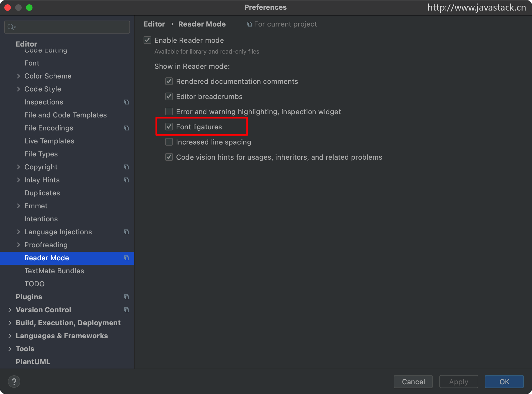
Task: Click the project-level icon next to Version Control
Action: point(126,310)
